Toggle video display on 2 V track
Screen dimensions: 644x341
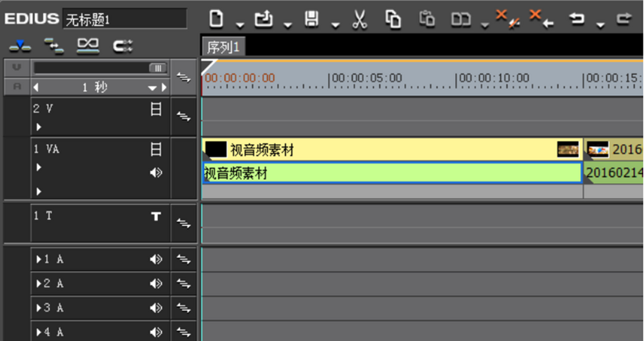(156, 110)
